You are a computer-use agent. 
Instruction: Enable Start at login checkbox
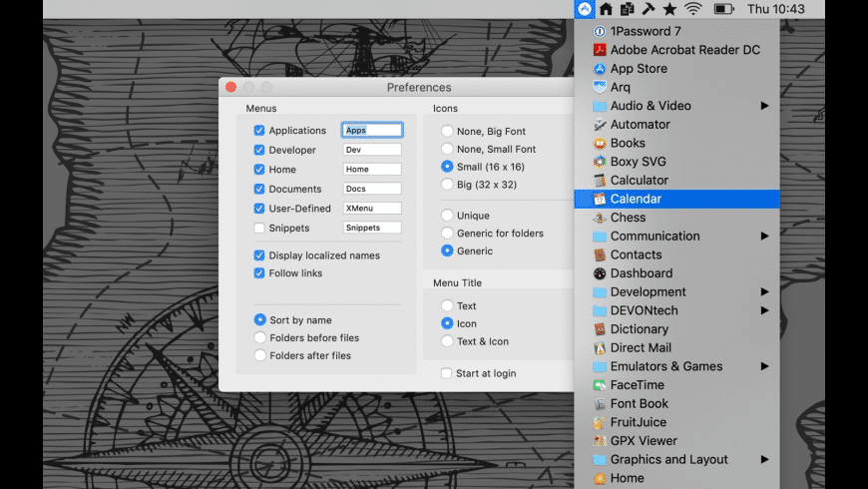pos(446,373)
